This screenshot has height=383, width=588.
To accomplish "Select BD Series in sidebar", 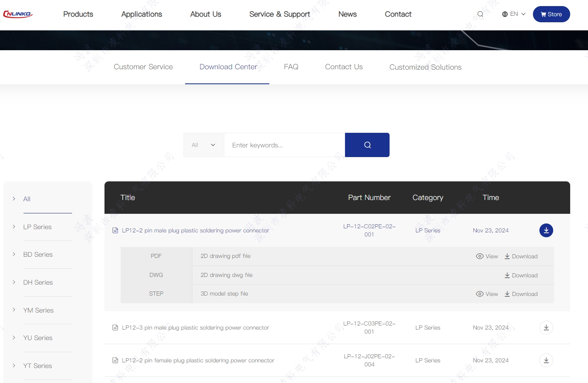I will (38, 254).
